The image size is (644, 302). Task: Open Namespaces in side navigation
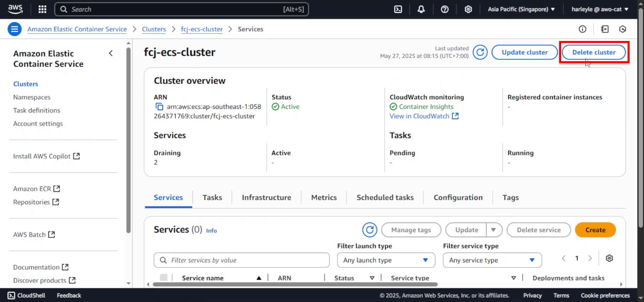coord(32,97)
